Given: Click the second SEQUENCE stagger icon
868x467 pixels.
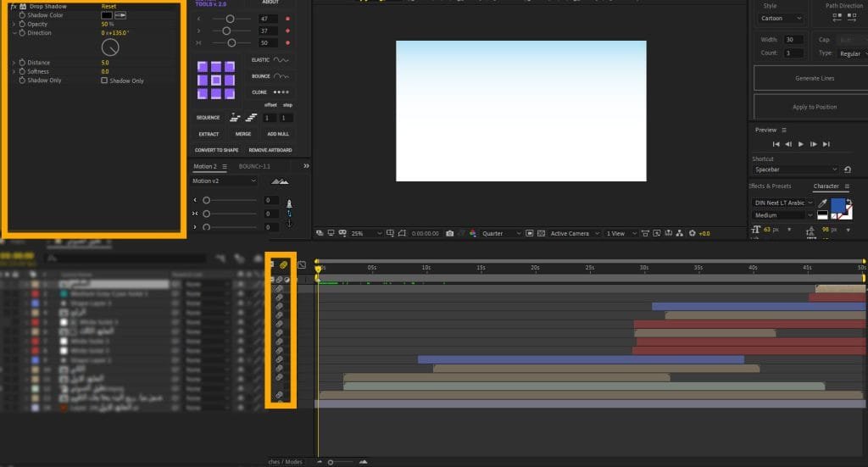Looking at the screenshot, I should pos(251,117).
